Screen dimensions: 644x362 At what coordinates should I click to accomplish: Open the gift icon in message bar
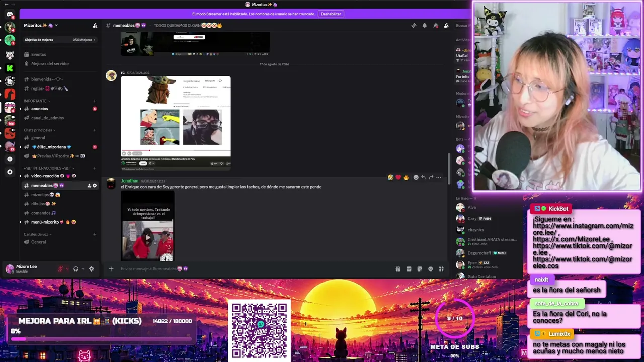click(x=398, y=269)
